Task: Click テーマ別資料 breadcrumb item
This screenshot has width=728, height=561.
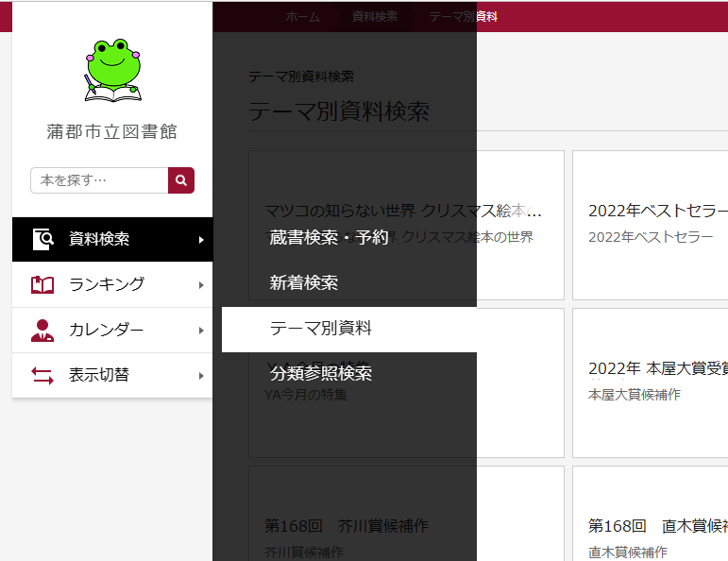Action: tap(464, 17)
